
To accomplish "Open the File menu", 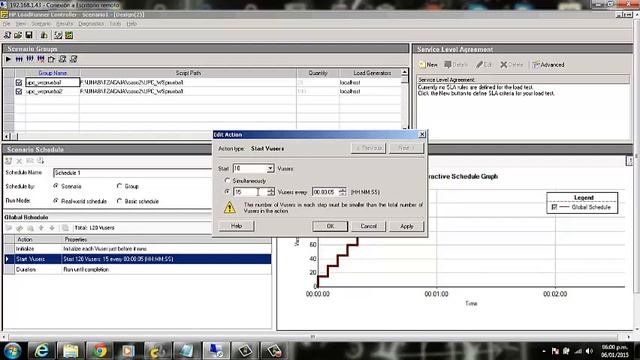I will click(x=7, y=24).
